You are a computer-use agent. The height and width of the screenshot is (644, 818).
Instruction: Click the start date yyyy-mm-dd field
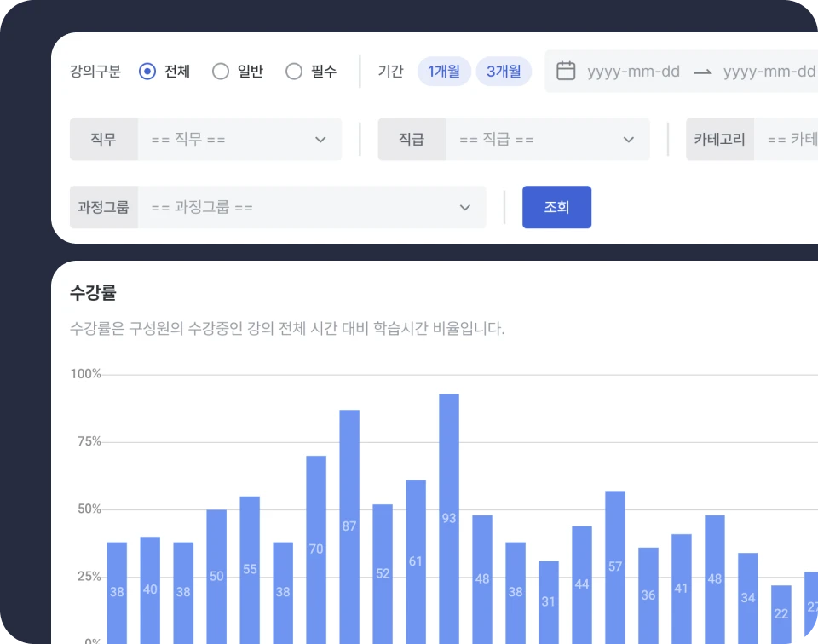pos(633,72)
